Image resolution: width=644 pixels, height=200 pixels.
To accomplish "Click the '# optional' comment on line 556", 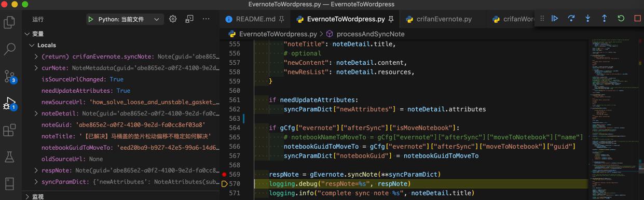I will (x=303, y=53).
